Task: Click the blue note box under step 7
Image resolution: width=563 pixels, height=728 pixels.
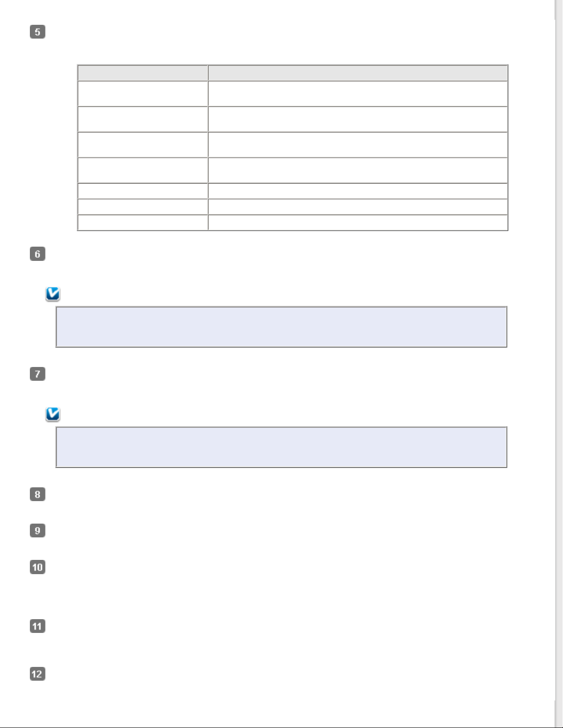Action: [281, 447]
